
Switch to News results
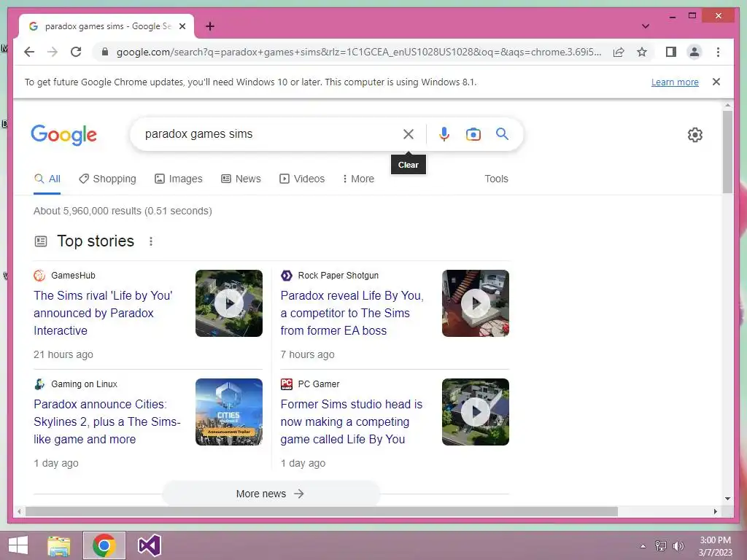241,179
